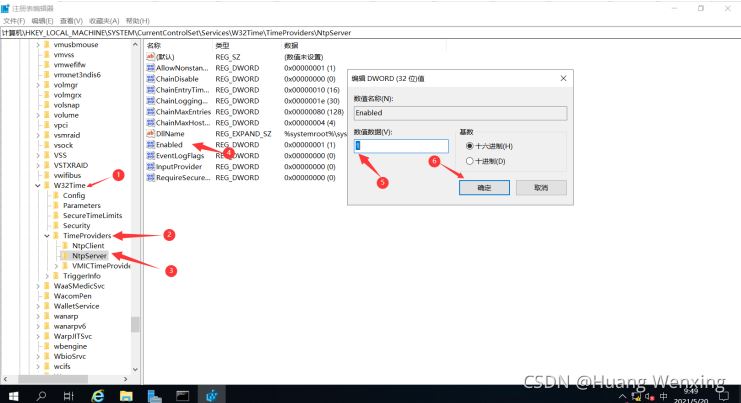Image resolution: width=741 pixels, height=403 pixels.
Task: Open the 查看(V) View menu
Action: (x=71, y=21)
